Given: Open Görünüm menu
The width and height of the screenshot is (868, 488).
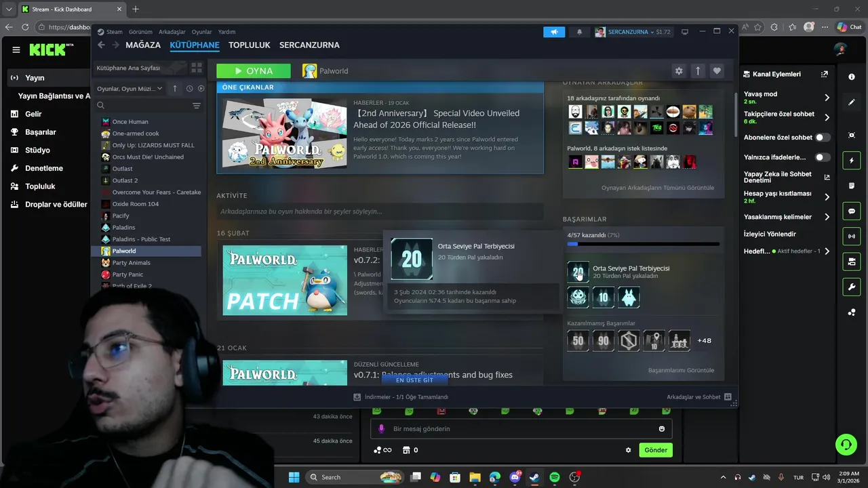Looking at the screenshot, I should tap(140, 32).
